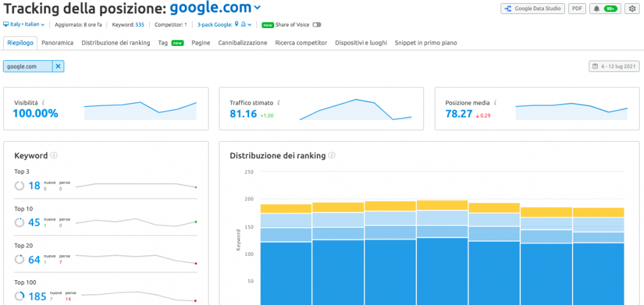Open Cannibalizzazione tab
The image size is (644, 305).
243,43
